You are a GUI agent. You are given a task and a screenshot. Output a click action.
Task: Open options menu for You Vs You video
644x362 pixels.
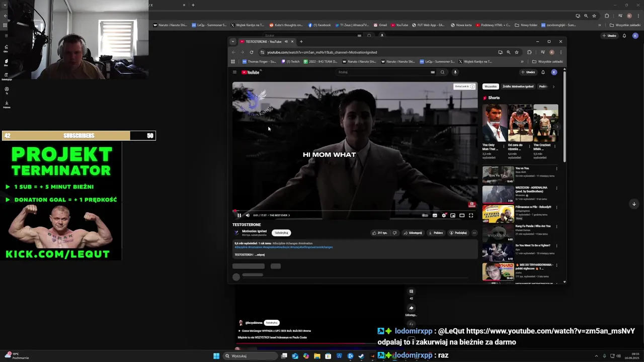point(556,169)
